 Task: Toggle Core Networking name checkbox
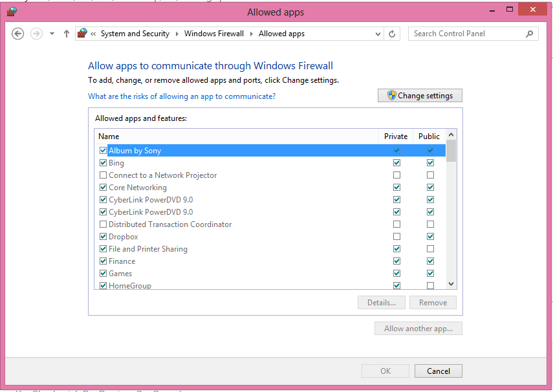coord(103,188)
